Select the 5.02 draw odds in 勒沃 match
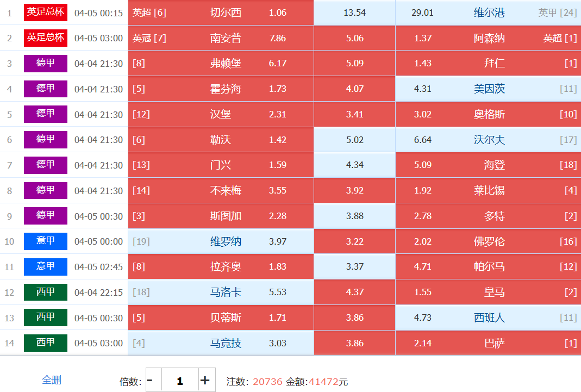The width and height of the screenshot is (581, 392). (x=354, y=140)
